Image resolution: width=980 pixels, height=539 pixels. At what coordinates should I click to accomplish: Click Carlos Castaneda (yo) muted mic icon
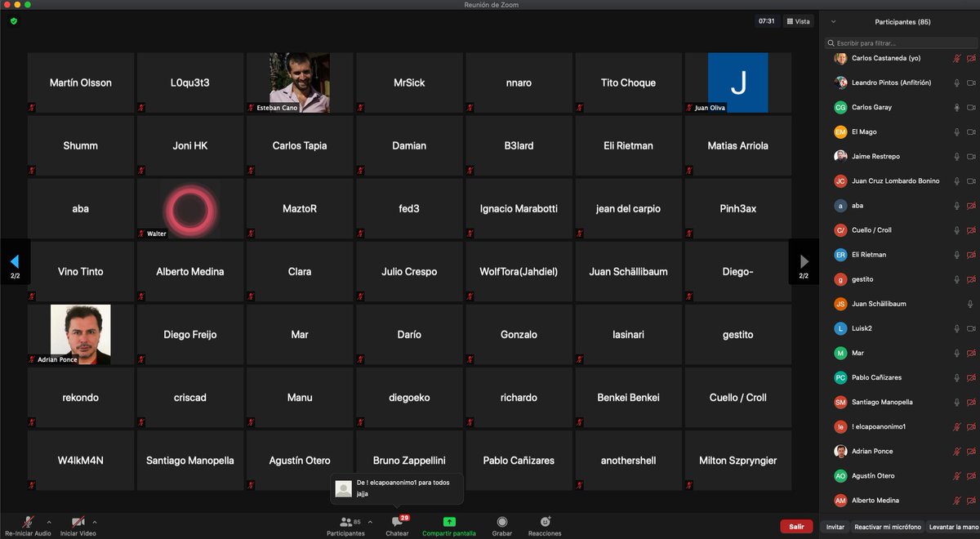(956, 58)
